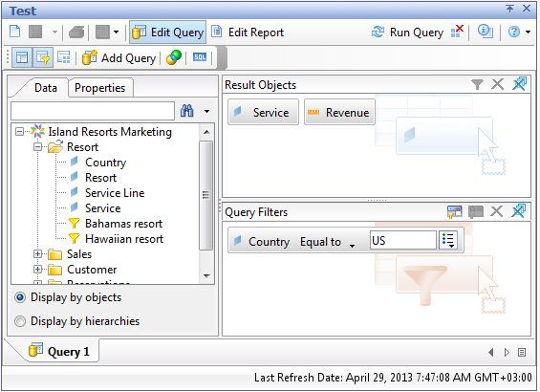540x392 pixels.
Task: Open the filter operand list button
Action: 448,240
